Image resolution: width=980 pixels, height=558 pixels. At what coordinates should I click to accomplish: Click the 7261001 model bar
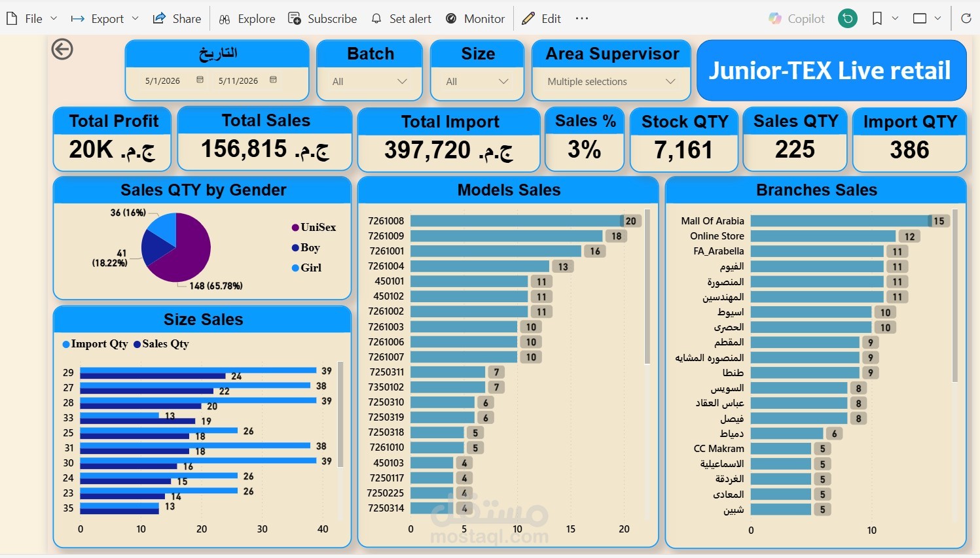496,251
